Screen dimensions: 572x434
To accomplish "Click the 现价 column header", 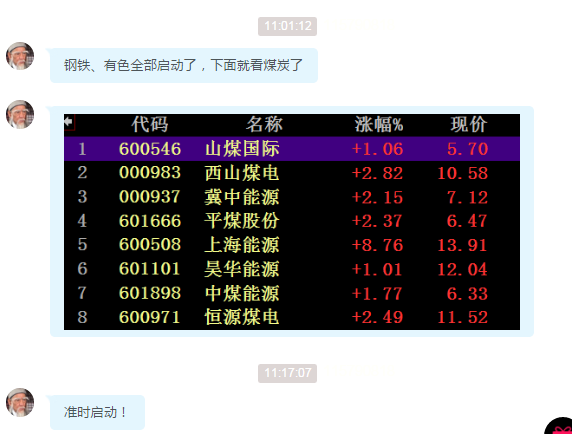I will click(x=468, y=124).
